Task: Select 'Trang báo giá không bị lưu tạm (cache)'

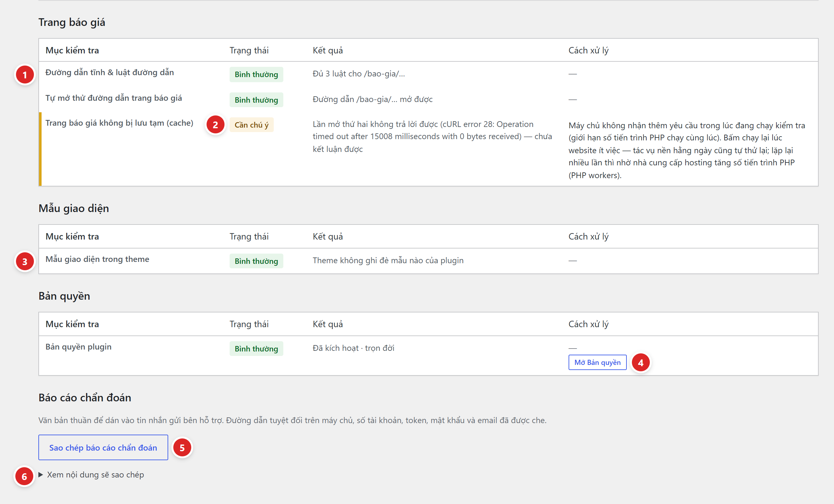Action: 120,123
